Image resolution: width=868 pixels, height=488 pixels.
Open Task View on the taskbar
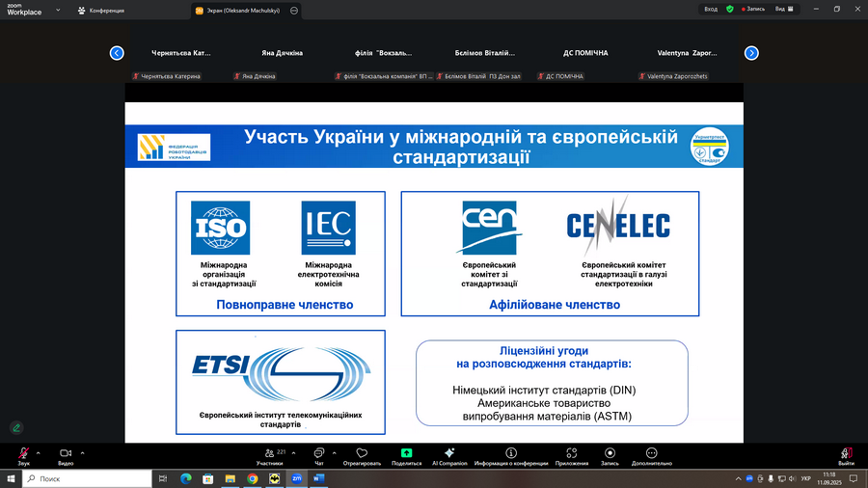pos(163,478)
